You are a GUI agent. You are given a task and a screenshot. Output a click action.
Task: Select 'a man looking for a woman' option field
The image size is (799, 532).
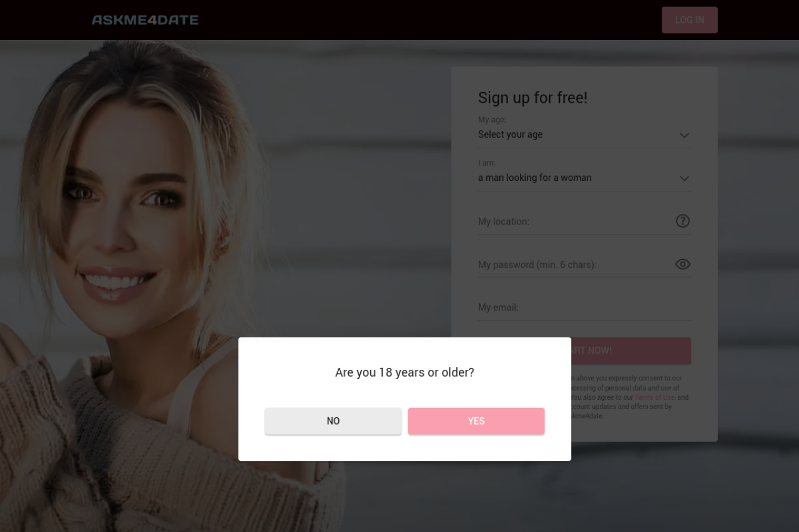point(584,178)
